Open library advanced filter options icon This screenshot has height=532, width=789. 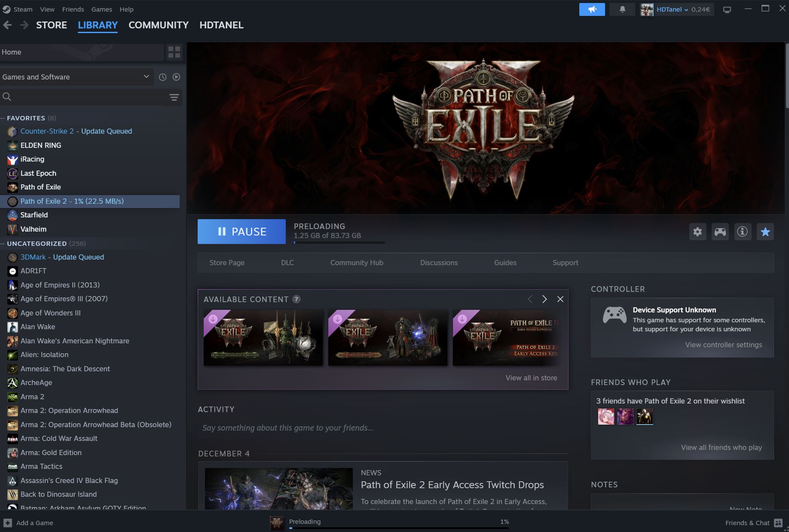tap(174, 97)
